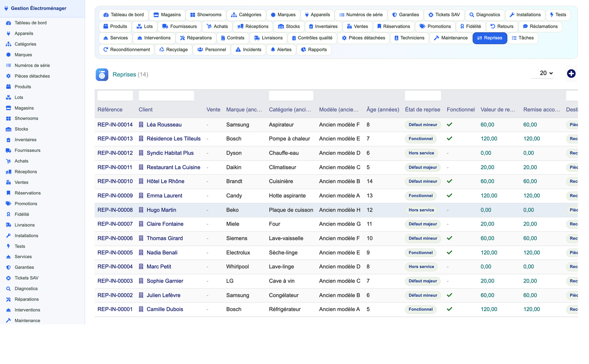The height and width of the screenshot is (364, 589).
Task: Click the Garanties shield icon in sidebar
Action: click(x=8, y=268)
